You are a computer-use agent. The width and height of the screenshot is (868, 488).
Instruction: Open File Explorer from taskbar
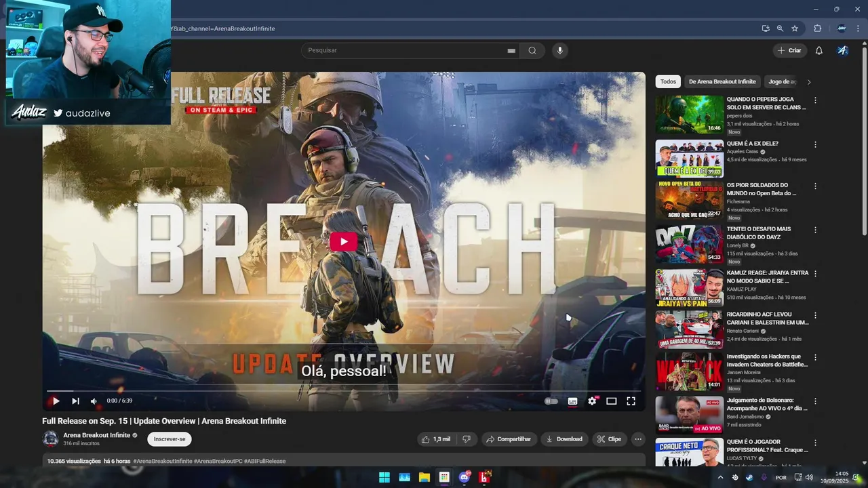click(x=425, y=477)
